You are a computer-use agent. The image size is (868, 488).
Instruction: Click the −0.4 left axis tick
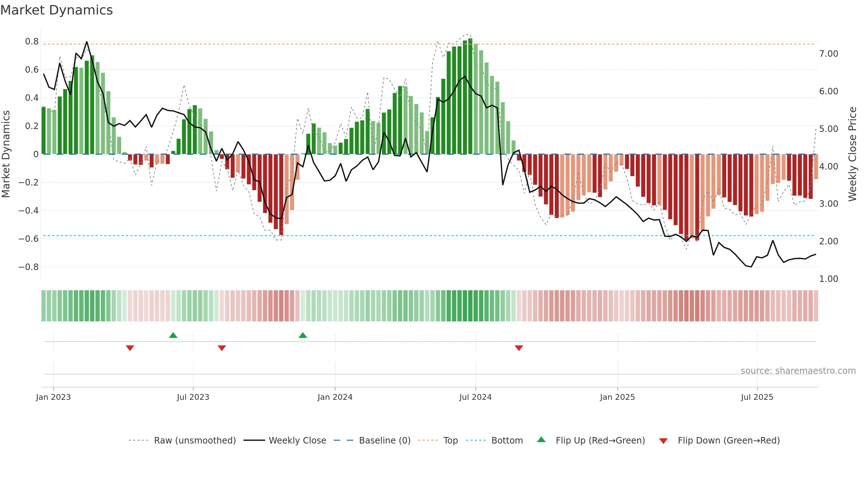tap(29, 211)
